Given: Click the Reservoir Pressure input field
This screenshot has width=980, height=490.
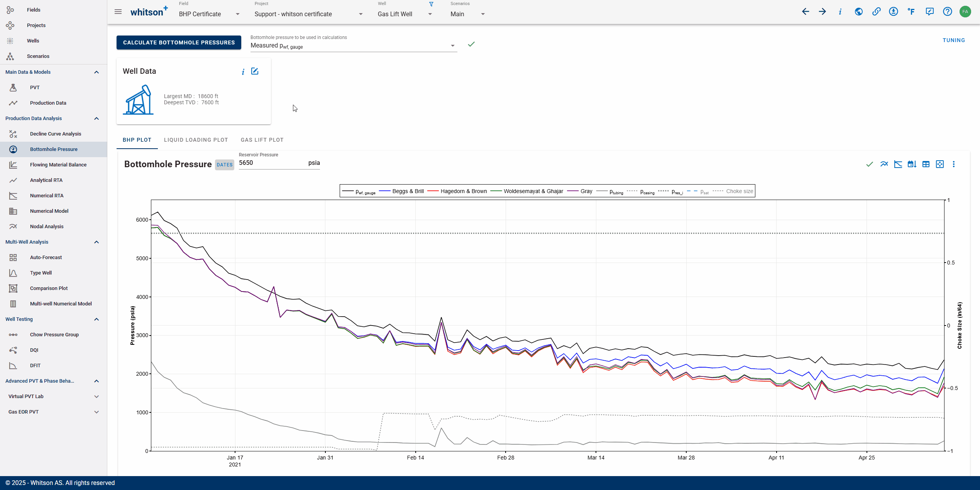Looking at the screenshot, I should (272, 163).
